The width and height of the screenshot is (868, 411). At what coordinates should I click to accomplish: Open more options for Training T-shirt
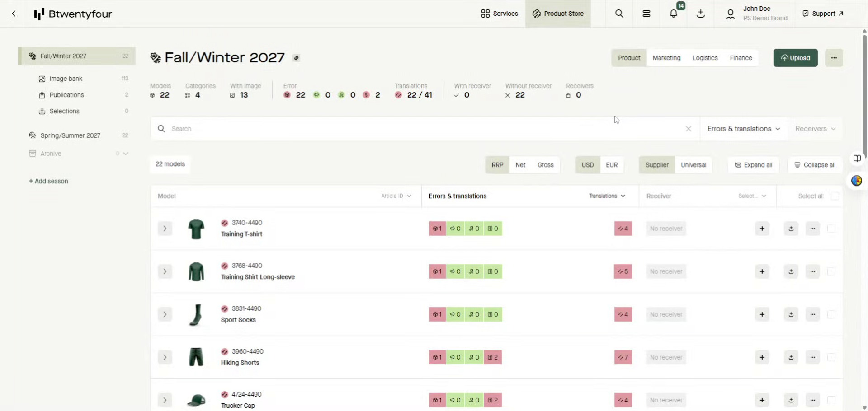pyautogui.click(x=813, y=229)
